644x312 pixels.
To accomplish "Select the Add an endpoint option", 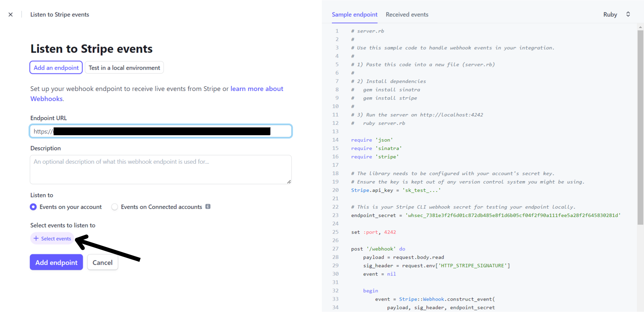I will [x=56, y=68].
